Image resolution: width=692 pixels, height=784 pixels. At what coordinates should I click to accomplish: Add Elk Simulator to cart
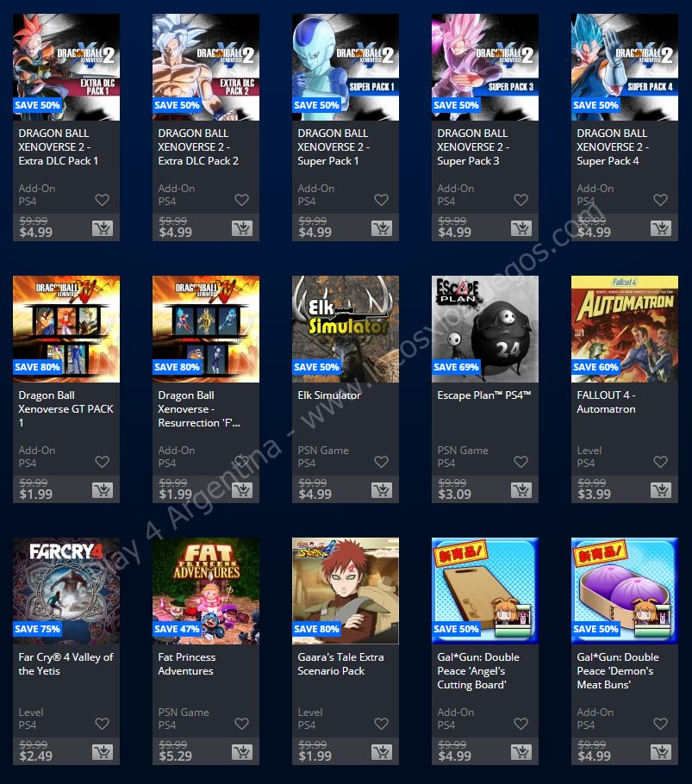(x=382, y=490)
